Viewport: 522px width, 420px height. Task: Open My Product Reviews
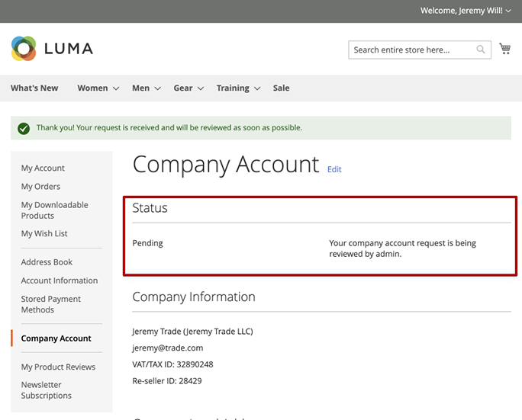click(x=58, y=367)
